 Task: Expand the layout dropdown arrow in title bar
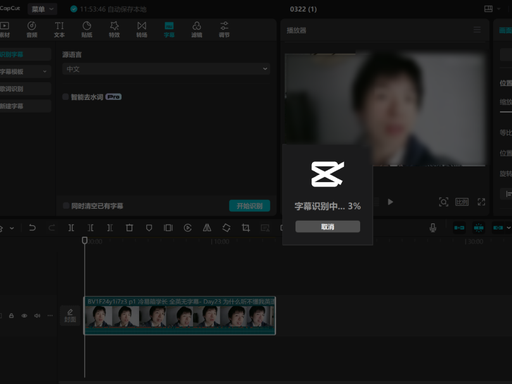499,9
